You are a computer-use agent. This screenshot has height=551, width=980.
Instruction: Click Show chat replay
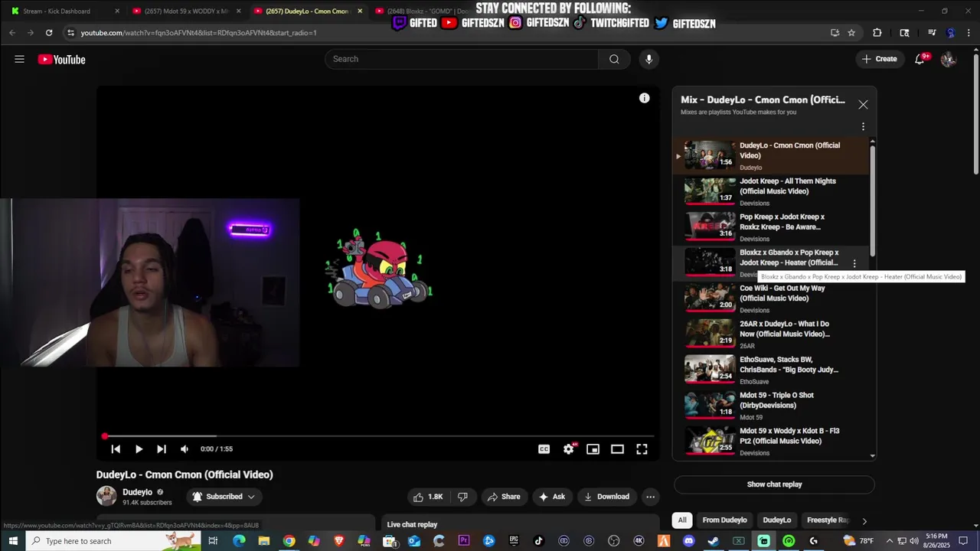774,484
